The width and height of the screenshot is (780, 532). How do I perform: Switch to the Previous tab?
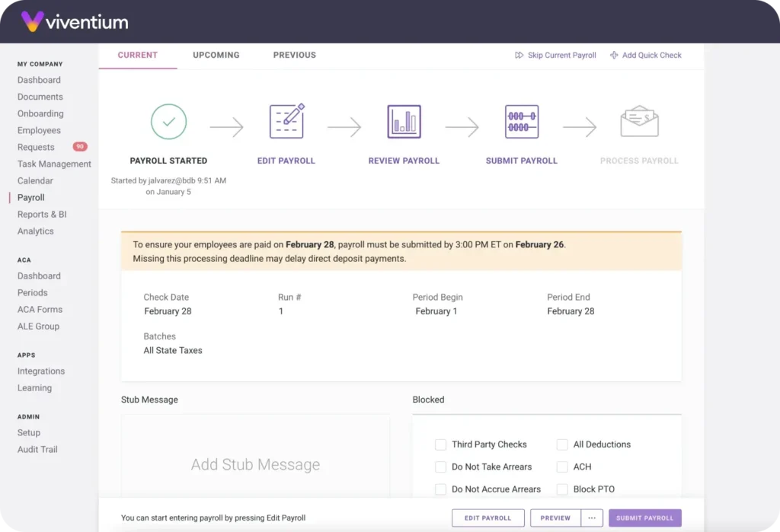pyautogui.click(x=295, y=55)
